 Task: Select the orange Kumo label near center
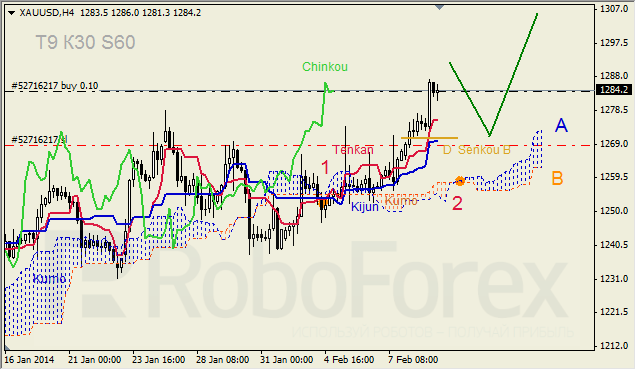tap(401, 201)
